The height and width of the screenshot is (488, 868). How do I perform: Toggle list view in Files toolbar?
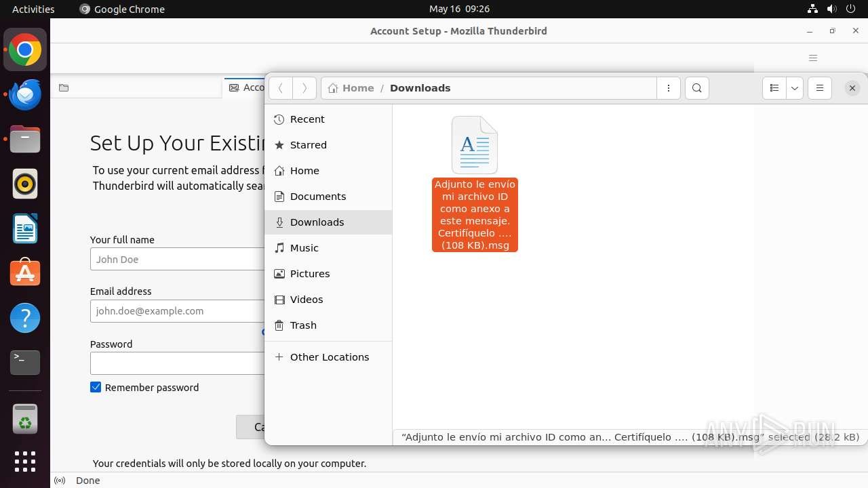pyautogui.click(x=774, y=88)
